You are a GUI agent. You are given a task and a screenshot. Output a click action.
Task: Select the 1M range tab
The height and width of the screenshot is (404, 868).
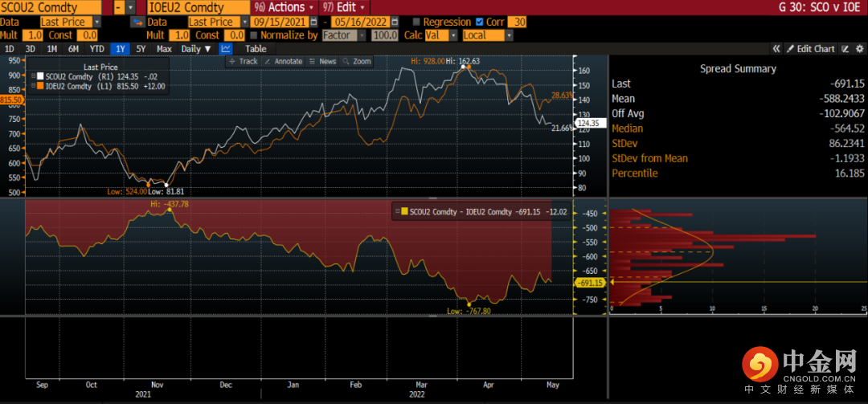coord(52,49)
